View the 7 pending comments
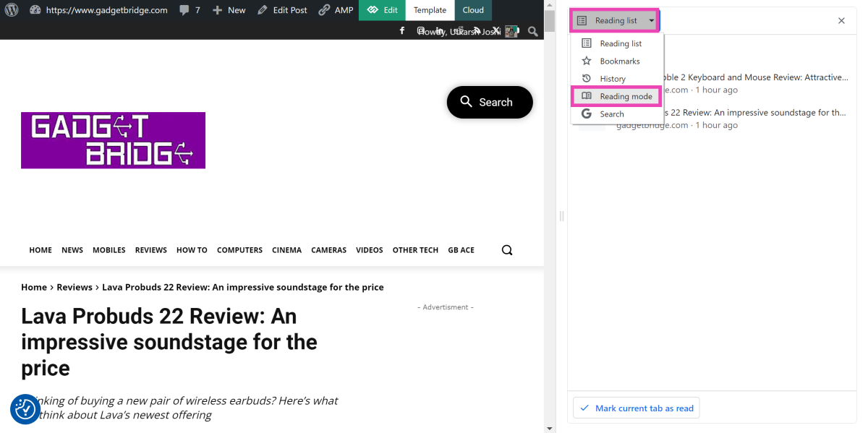 tap(190, 10)
